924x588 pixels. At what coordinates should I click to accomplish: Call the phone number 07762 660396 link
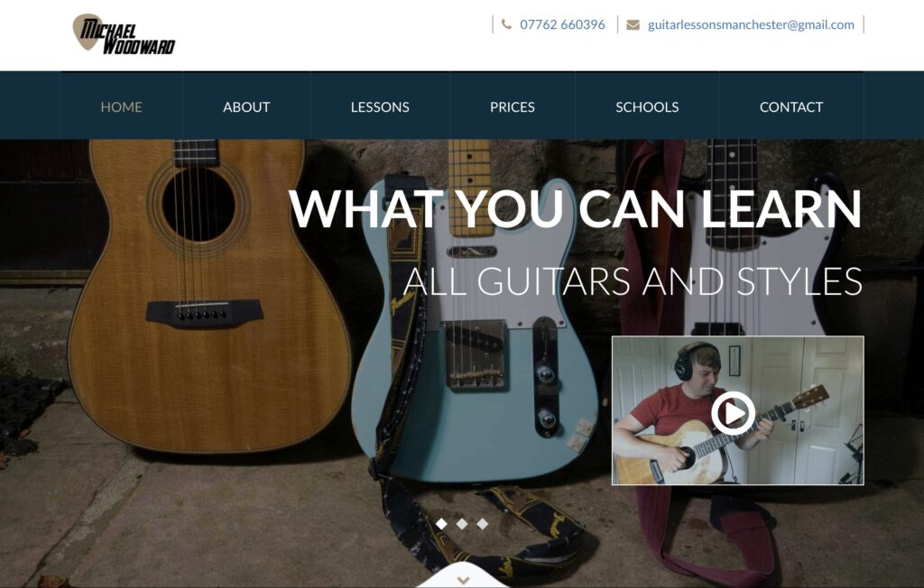point(562,24)
